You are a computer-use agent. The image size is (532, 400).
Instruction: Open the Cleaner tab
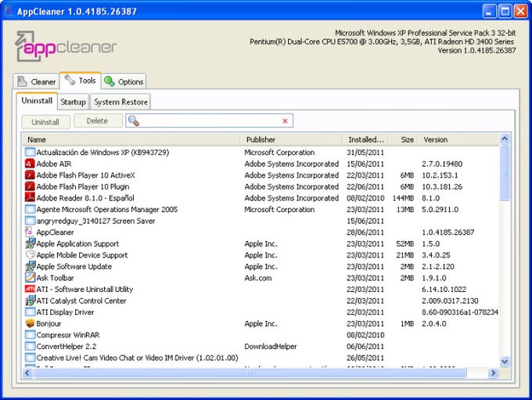[x=37, y=81]
